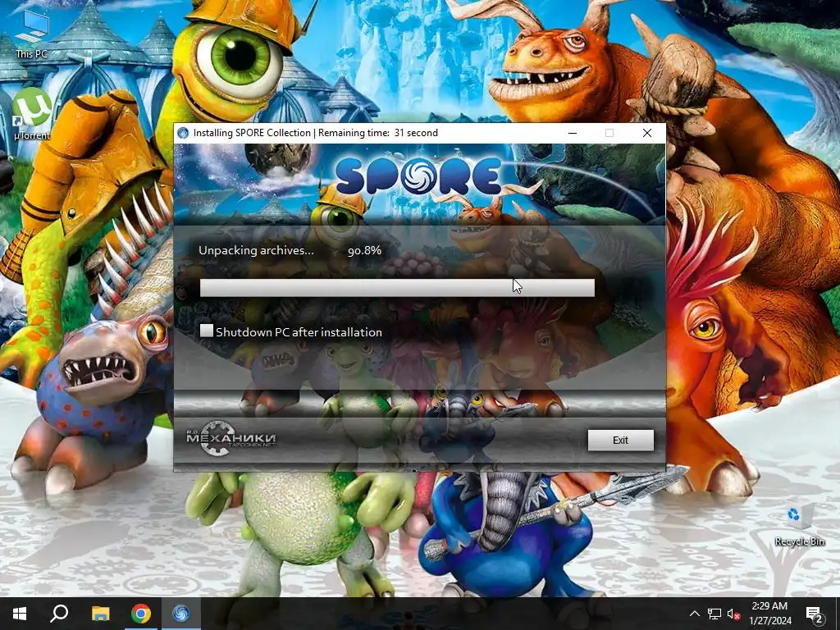Open the network status tray icon
This screenshot has width=840, height=630.
point(714,614)
